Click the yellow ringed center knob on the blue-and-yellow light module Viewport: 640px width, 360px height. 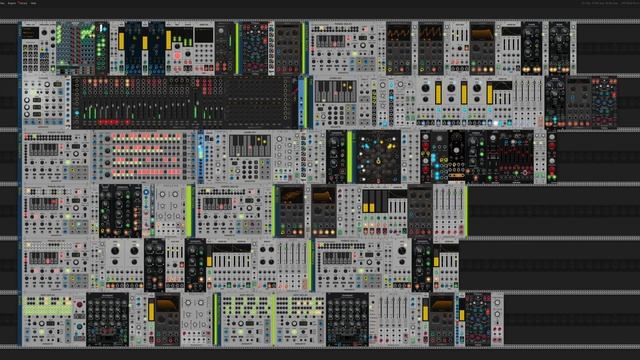pyautogui.click(x=378, y=162)
